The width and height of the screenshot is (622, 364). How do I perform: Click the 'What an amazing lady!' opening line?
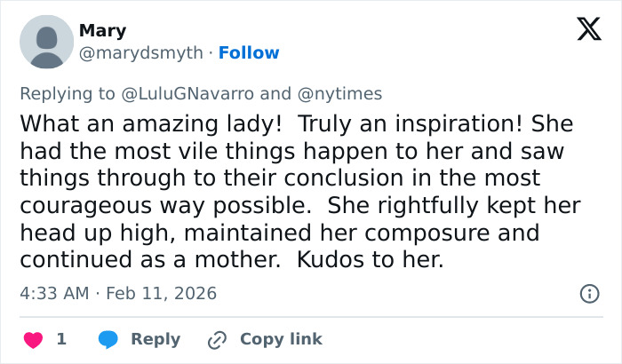pyautogui.click(x=124, y=123)
